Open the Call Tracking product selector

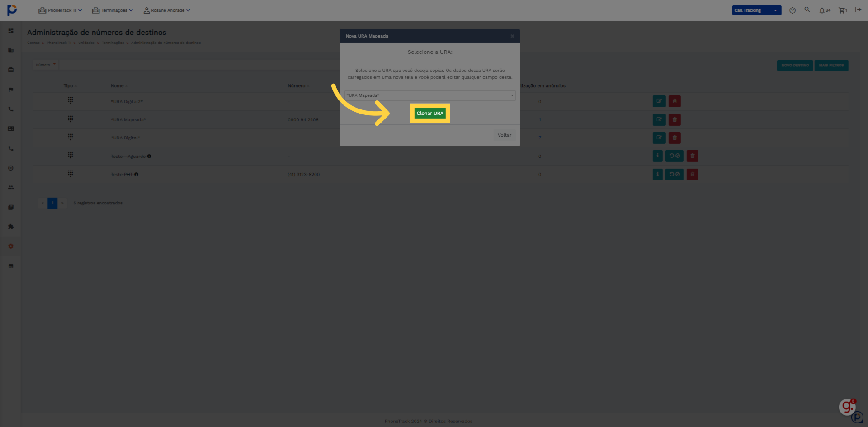(x=756, y=10)
